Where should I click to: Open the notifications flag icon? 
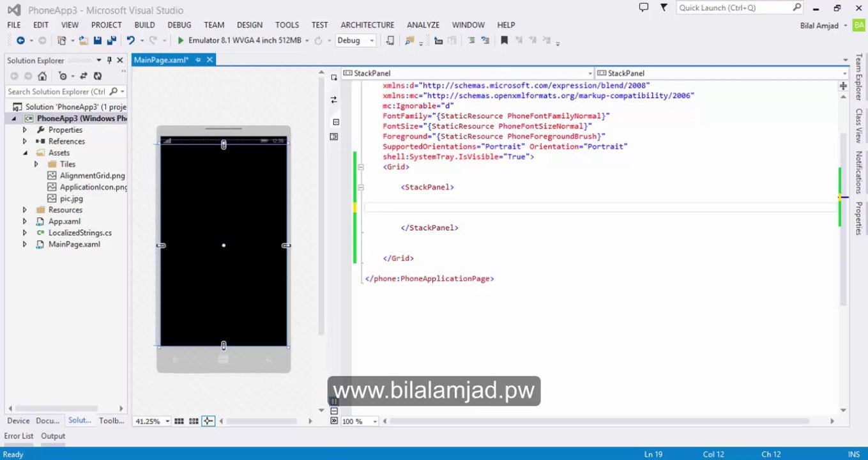(664, 8)
